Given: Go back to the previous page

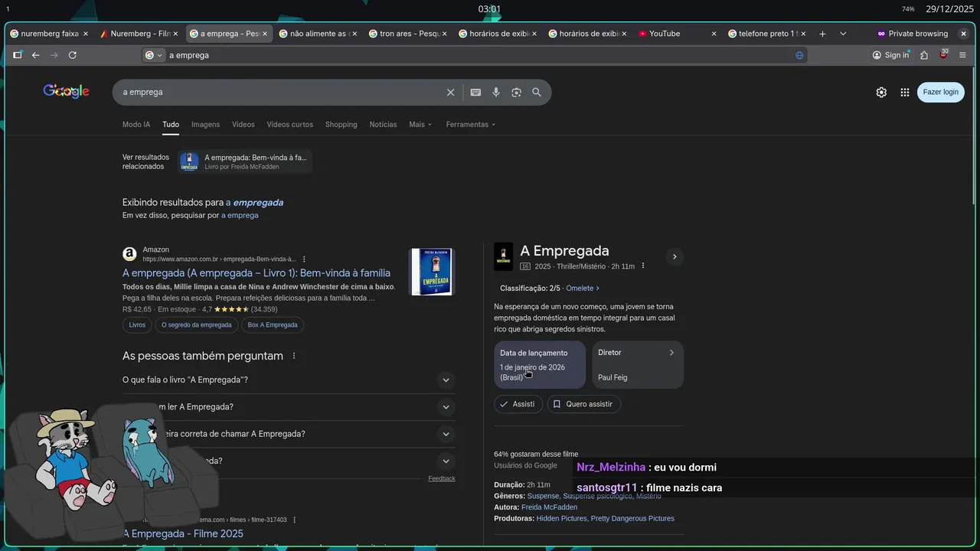Looking at the screenshot, I should click(x=35, y=55).
